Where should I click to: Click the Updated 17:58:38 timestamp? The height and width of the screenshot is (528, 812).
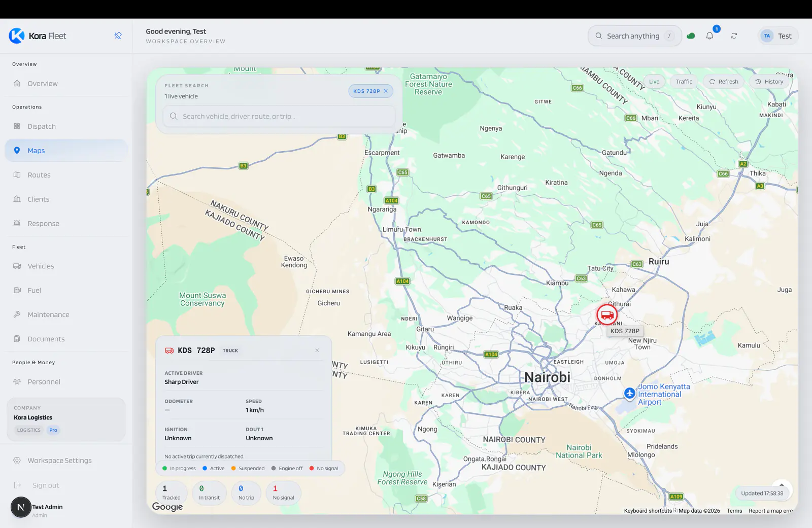coord(762,494)
